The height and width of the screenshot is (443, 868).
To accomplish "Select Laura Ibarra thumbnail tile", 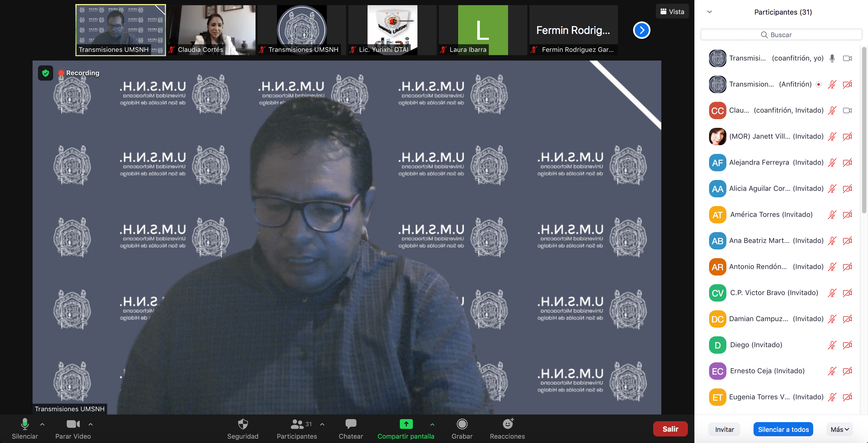I will [x=483, y=30].
